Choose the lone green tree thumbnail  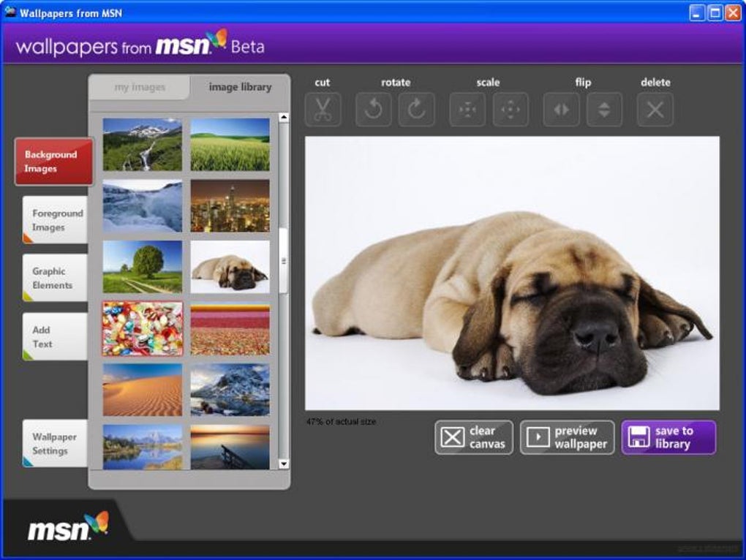(x=143, y=267)
